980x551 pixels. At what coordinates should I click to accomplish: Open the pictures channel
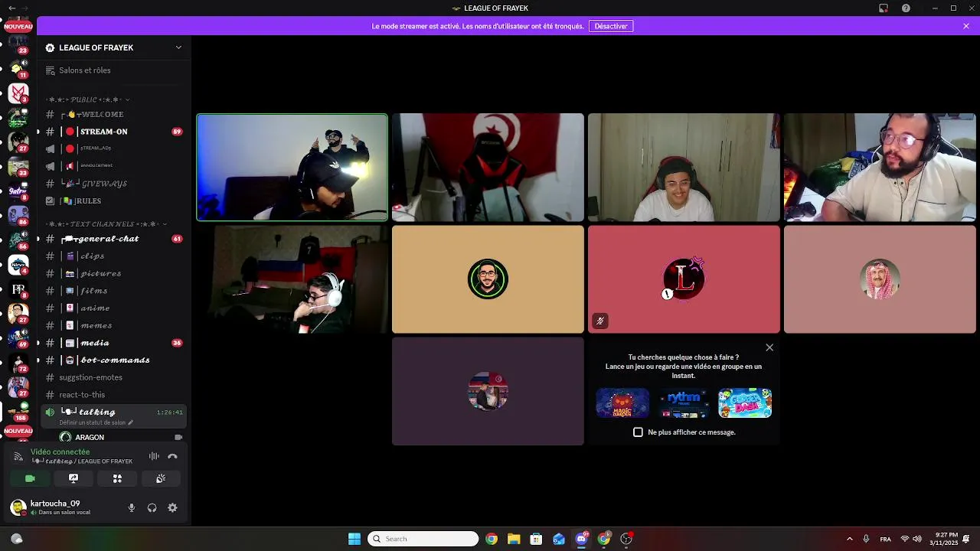115,273
